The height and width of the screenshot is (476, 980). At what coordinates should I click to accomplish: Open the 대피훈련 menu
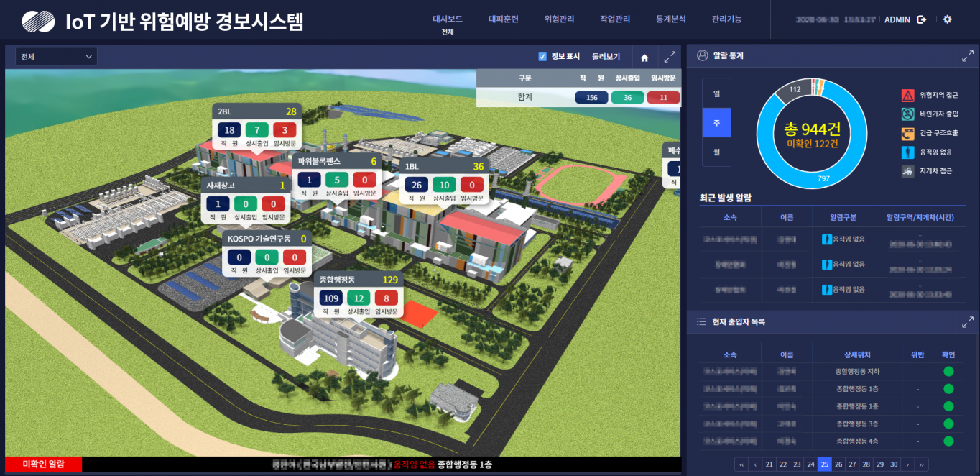click(504, 19)
